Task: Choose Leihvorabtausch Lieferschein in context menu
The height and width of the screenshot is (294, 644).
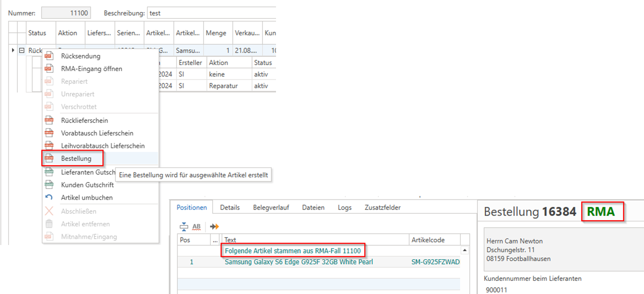Action: (x=103, y=146)
